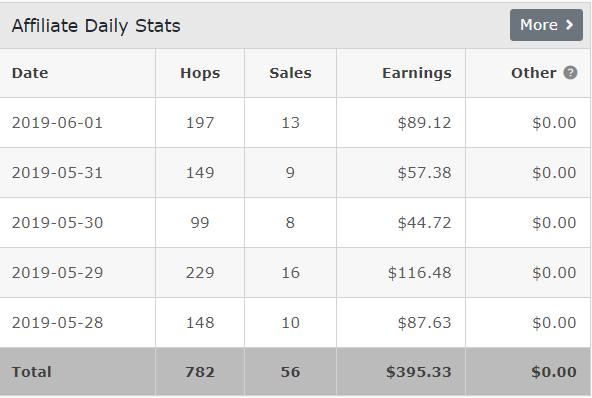This screenshot has height=398, width=592.
Task: Select the Earnings column header
Action: click(x=417, y=73)
